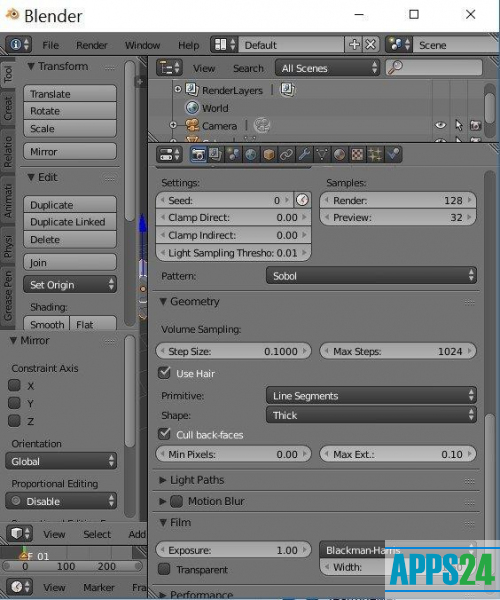This screenshot has height=600, width=500.
Task: Open the Render properties tab
Action: pyautogui.click(x=198, y=155)
